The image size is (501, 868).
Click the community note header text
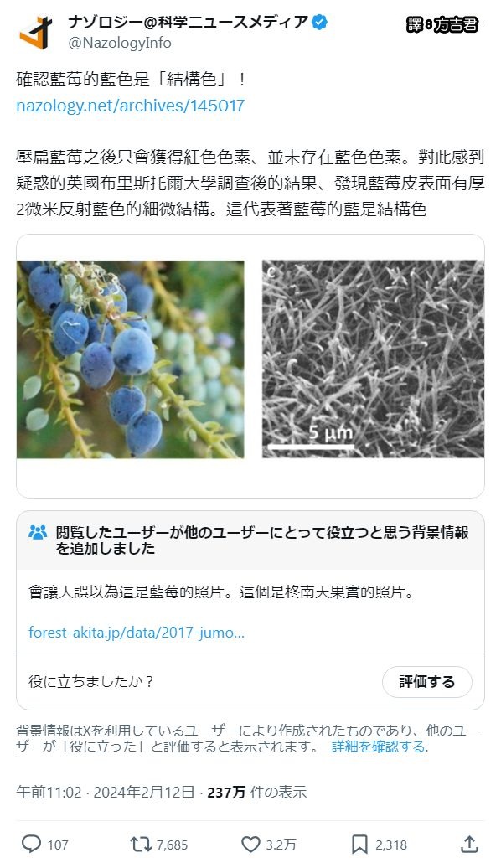pos(262,540)
